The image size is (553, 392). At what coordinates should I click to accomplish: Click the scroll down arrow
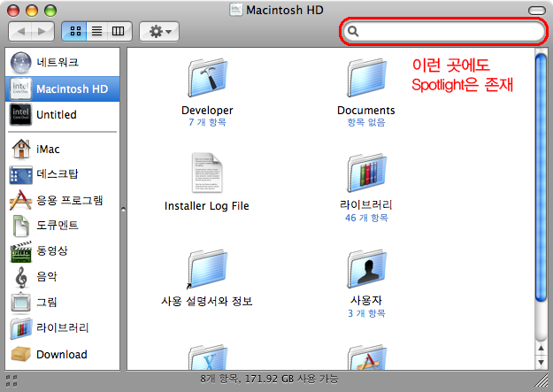pos(541,363)
